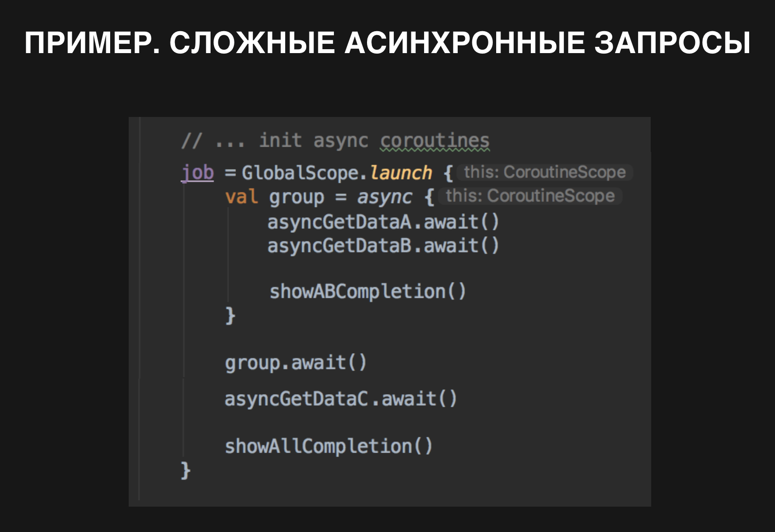Click the line "asyncGetDataC.await()"
The height and width of the screenshot is (532, 775).
[x=341, y=399]
